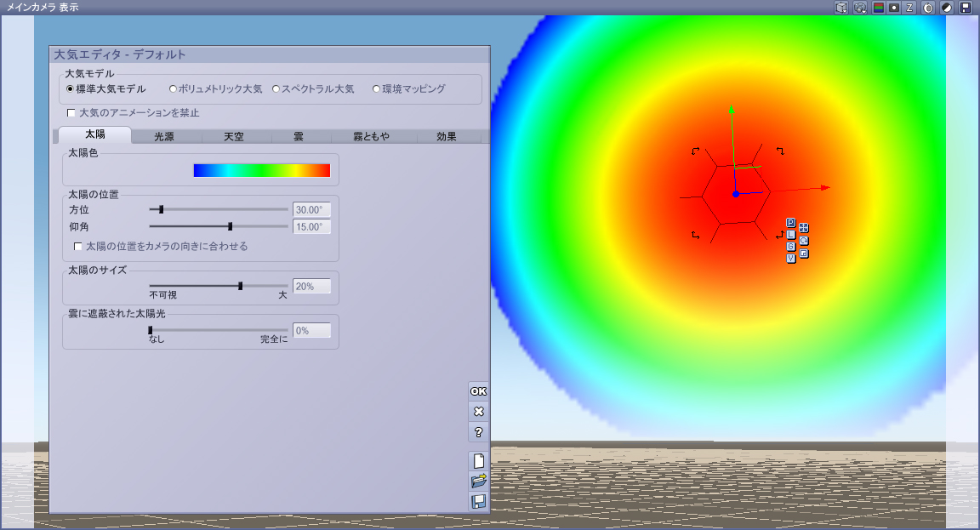Screen dimensions: 980x530
Task: Open the cube display options dropdown in the top bar
Action: click(841, 8)
